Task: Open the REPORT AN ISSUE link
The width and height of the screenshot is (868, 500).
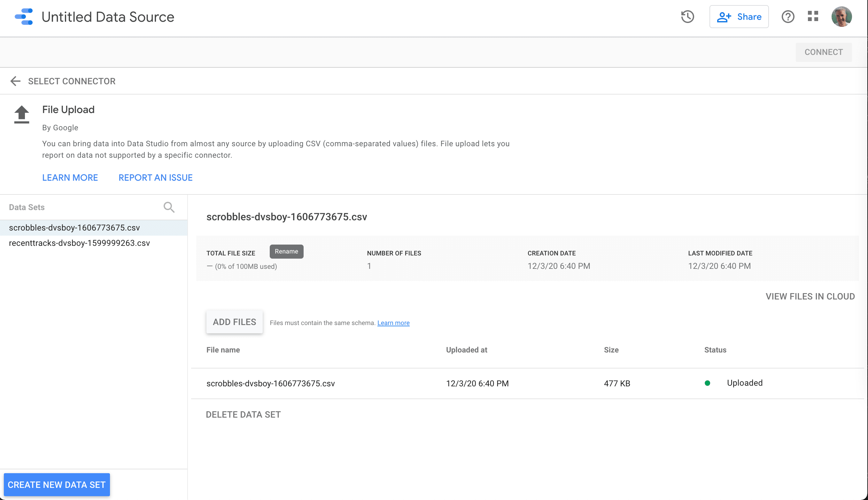Action: [156, 178]
